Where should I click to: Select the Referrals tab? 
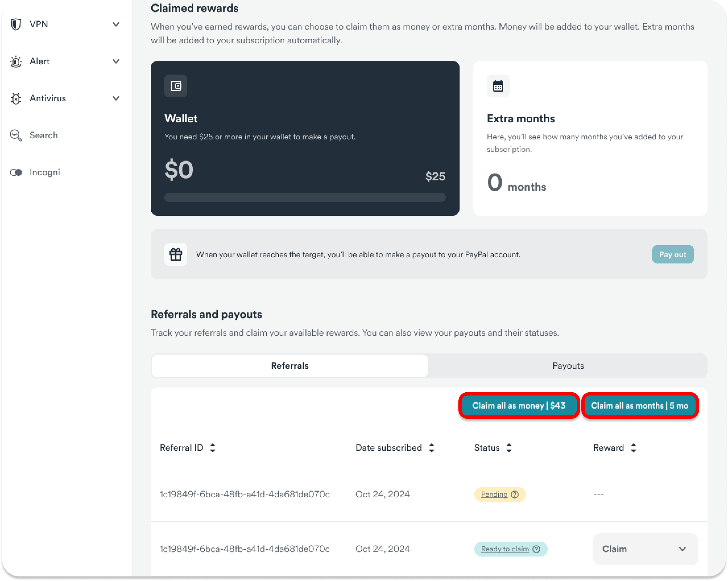coord(290,366)
